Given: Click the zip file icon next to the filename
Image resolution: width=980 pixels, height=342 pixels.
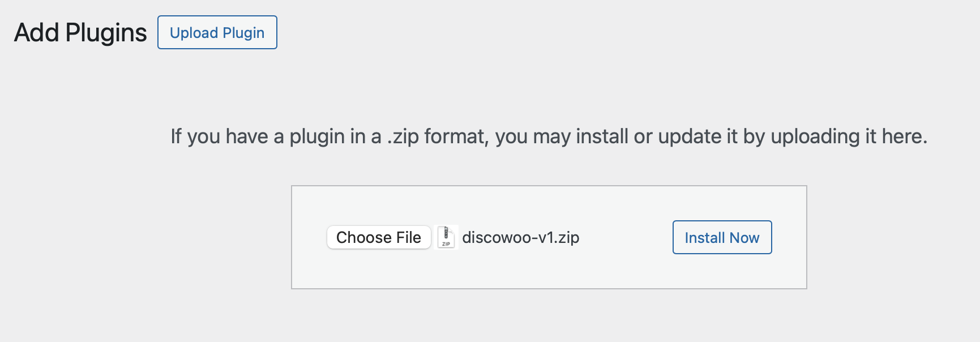Looking at the screenshot, I should (447, 237).
